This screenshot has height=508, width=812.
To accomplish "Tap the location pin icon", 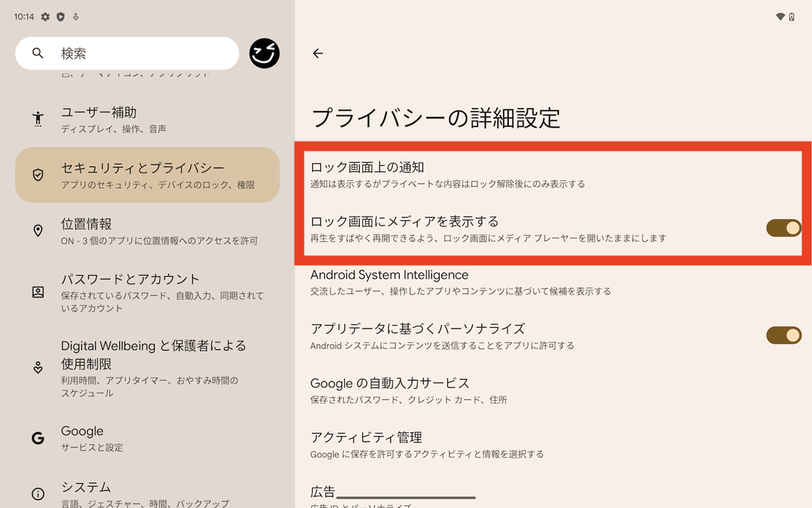I will tap(38, 231).
